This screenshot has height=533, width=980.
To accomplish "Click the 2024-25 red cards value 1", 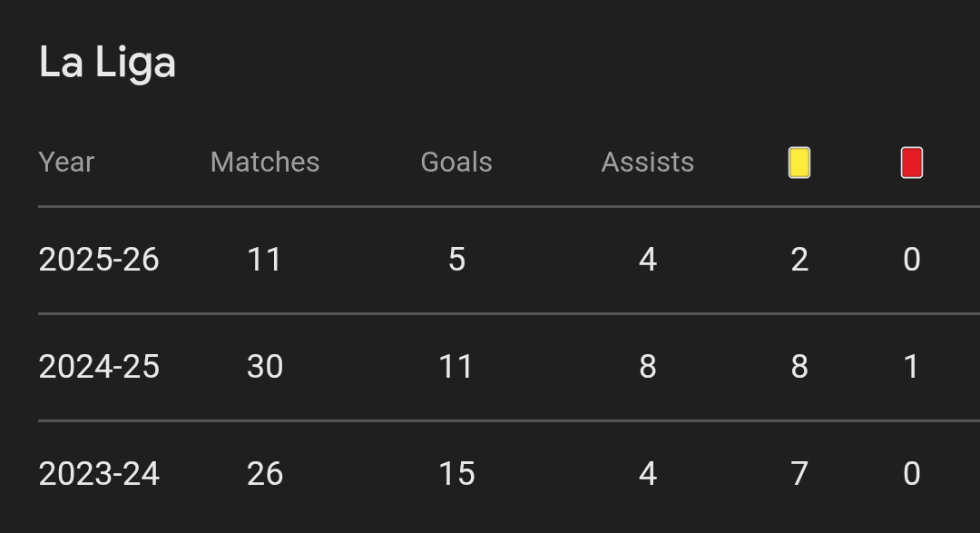I will click(912, 367).
